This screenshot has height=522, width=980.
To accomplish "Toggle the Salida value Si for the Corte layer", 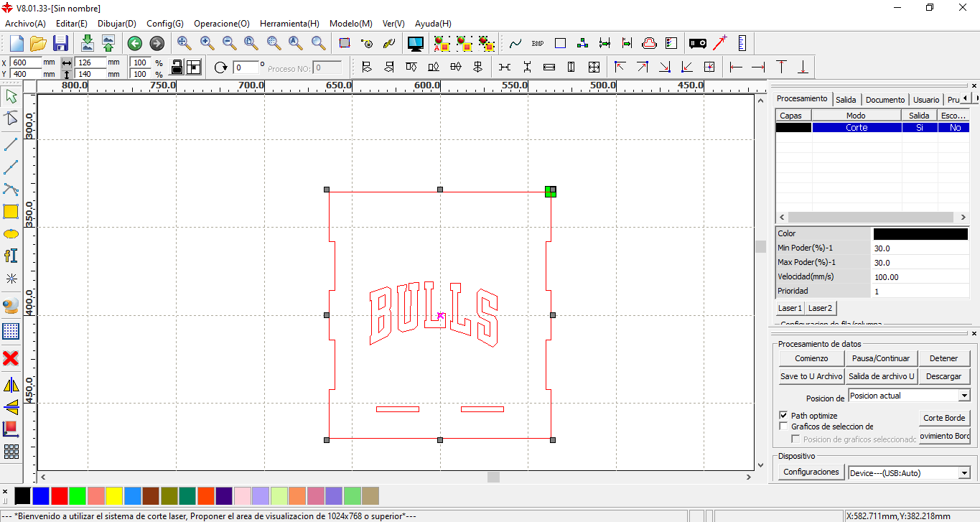I will click(919, 128).
